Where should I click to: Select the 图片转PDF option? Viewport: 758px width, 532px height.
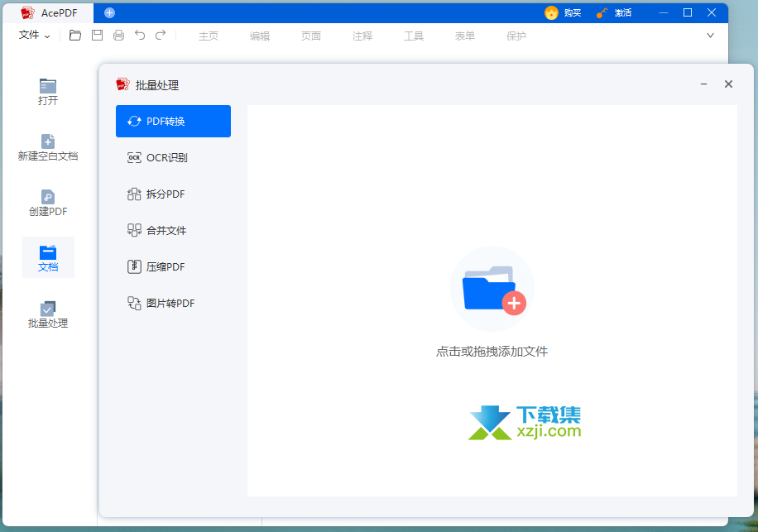(173, 304)
